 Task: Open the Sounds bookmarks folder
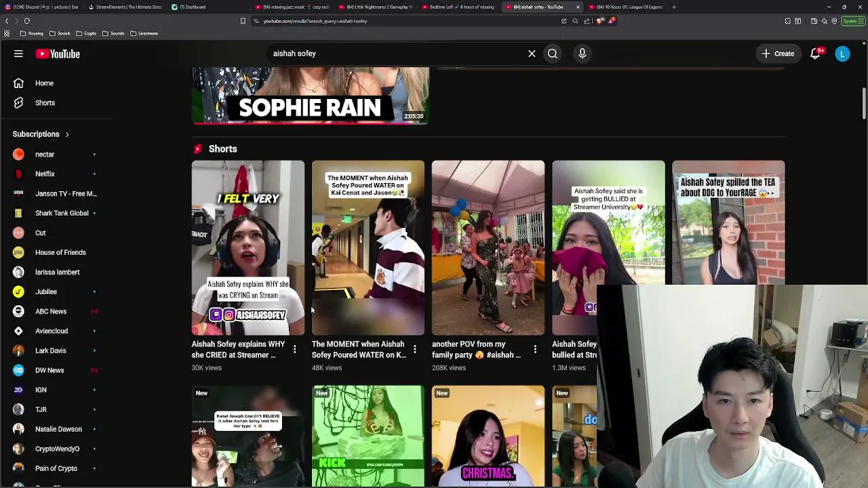(x=113, y=33)
